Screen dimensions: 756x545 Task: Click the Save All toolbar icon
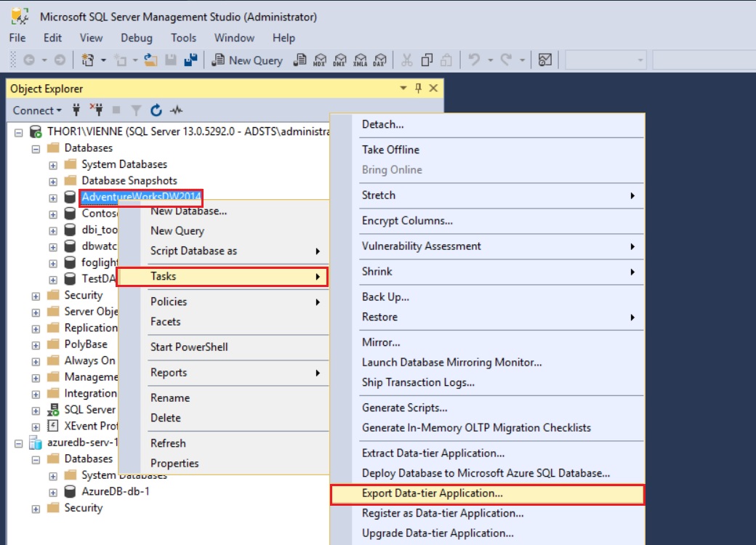click(190, 60)
